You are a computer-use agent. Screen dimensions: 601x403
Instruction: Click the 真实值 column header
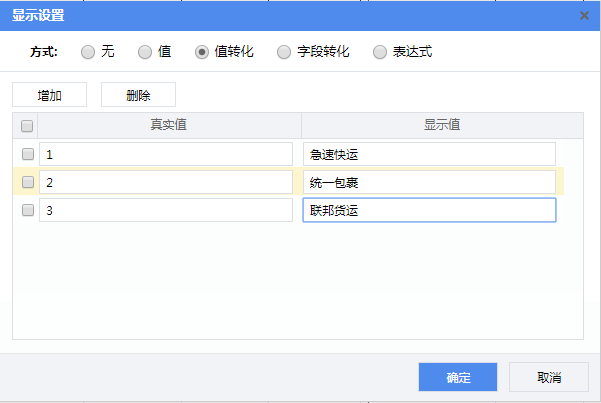coord(169,125)
